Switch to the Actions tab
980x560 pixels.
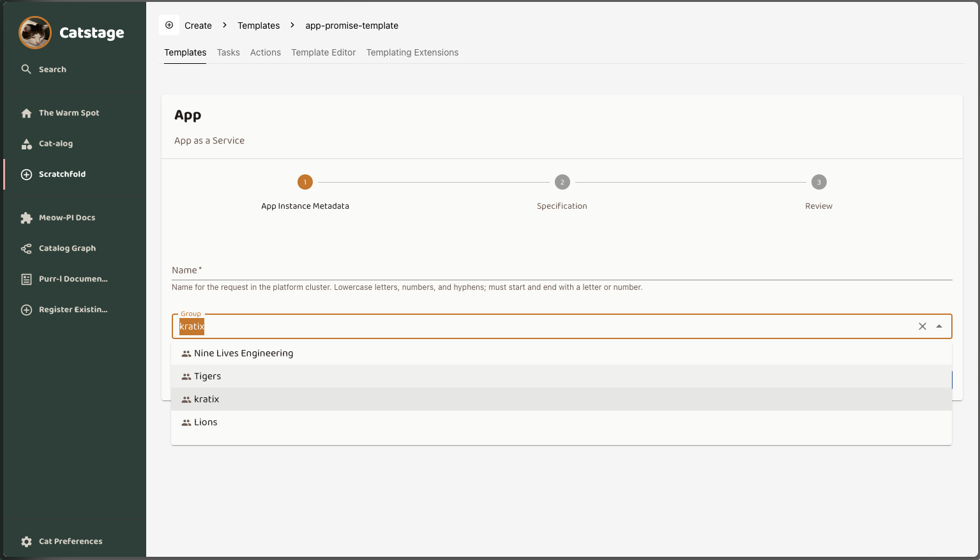[x=266, y=52]
